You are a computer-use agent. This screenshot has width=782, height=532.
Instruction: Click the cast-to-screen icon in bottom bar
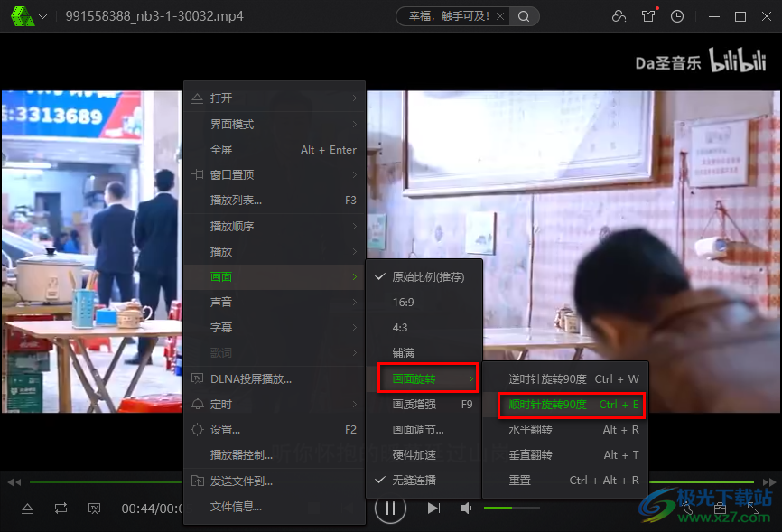pyautogui.click(x=94, y=509)
